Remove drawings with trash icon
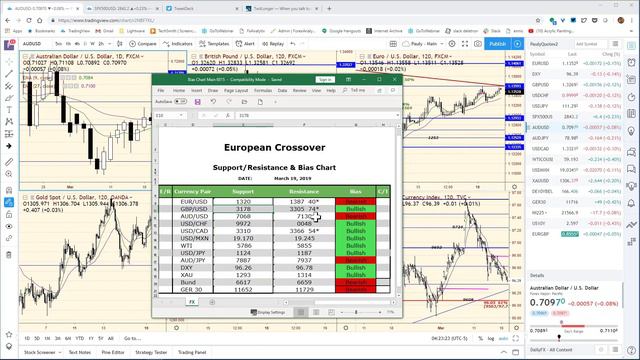The width and height of the screenshot is (640, 360). click(9, 255)
